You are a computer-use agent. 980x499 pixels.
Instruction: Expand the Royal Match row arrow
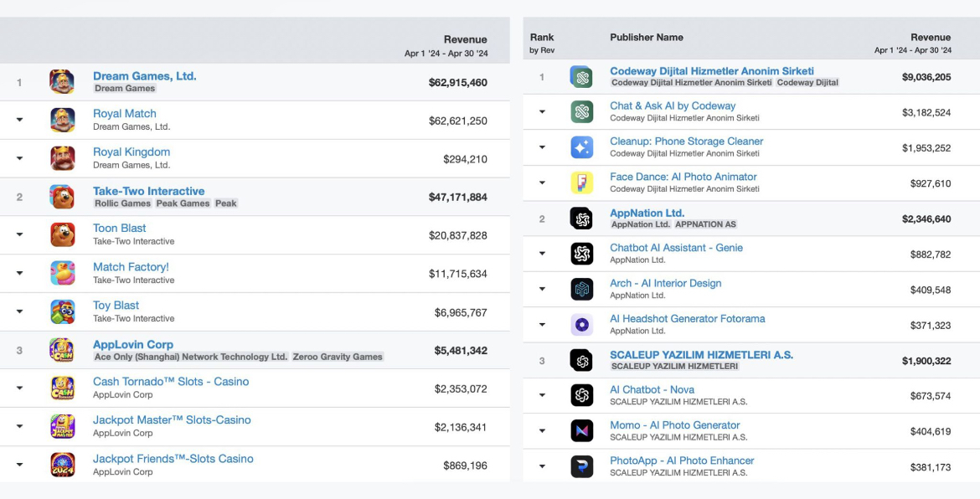(x=19, y=120)
